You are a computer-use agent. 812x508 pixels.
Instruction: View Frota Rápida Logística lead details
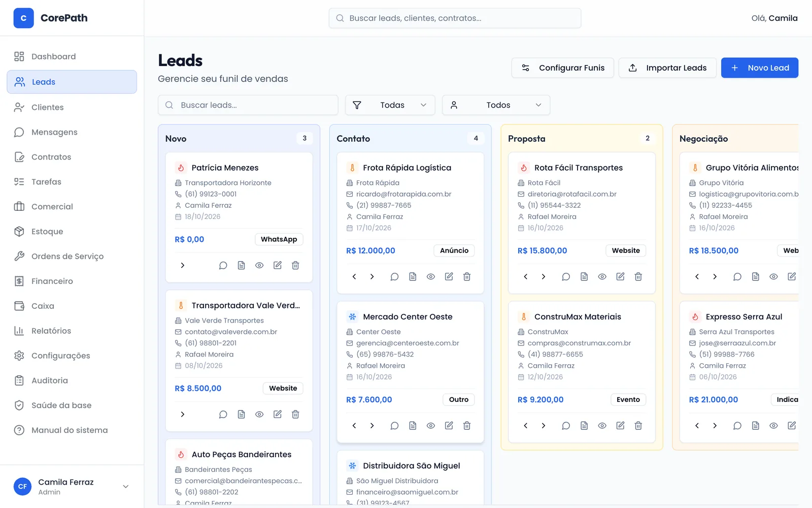click(x=431, y=276)
